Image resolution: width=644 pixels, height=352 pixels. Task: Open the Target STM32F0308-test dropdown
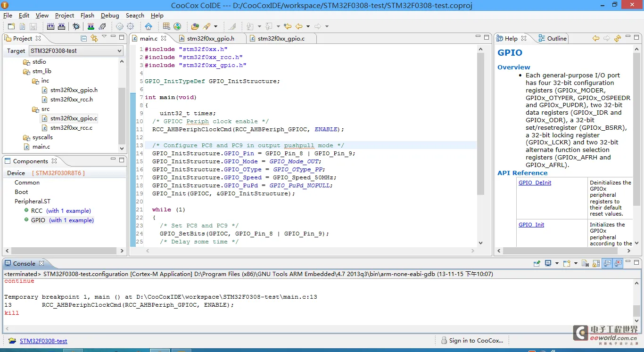(x=76, y=50)
